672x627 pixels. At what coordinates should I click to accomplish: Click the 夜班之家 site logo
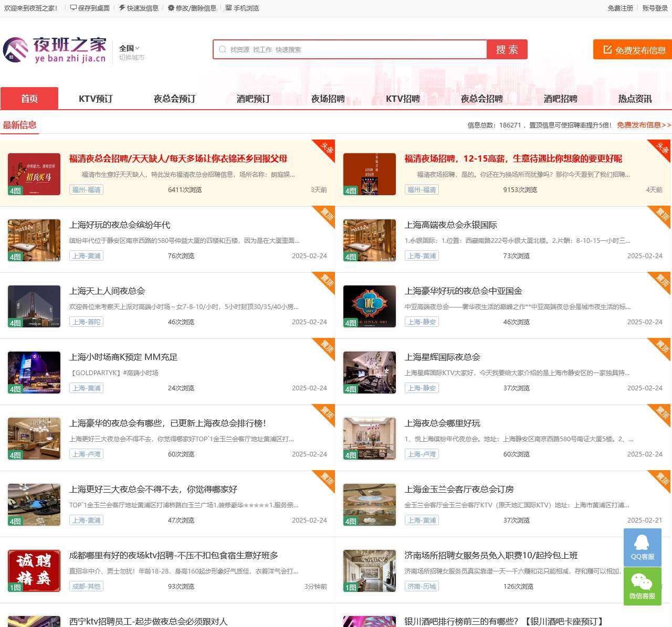(x=55, y=50)
